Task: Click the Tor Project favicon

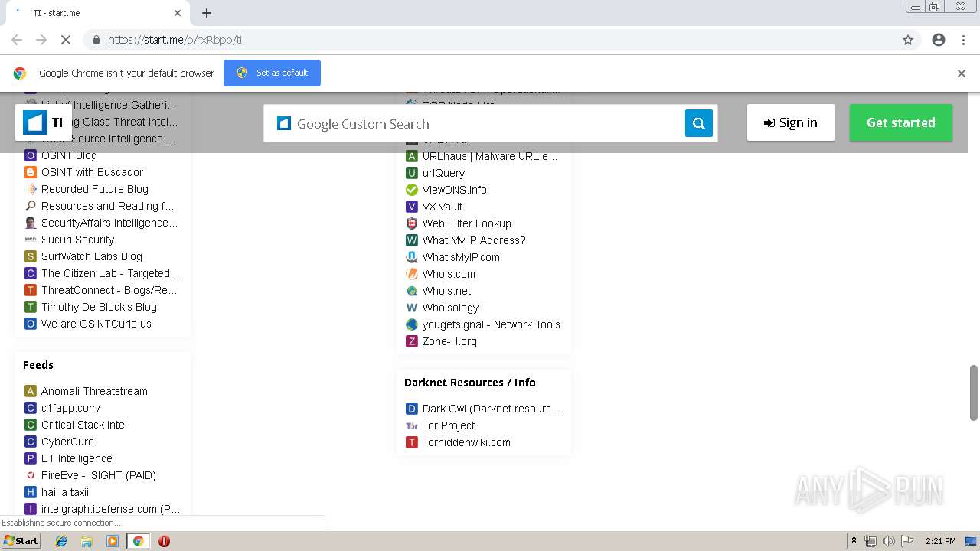Action: click(412, 425)
